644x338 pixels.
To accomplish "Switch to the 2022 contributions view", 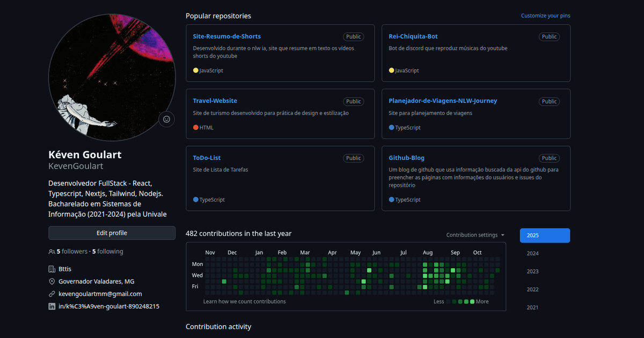I will coord(532,289).
